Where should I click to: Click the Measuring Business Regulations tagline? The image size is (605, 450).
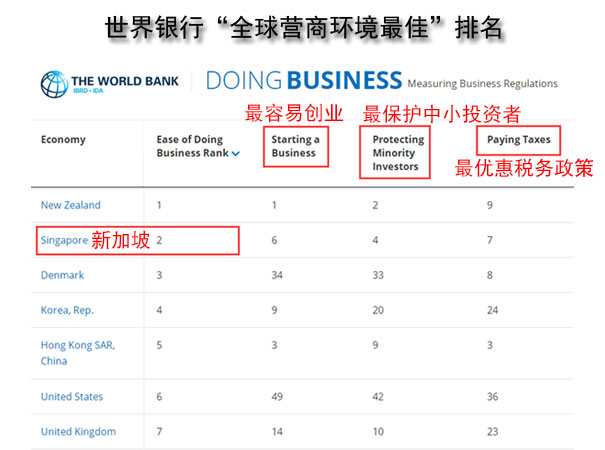(483, 84)
